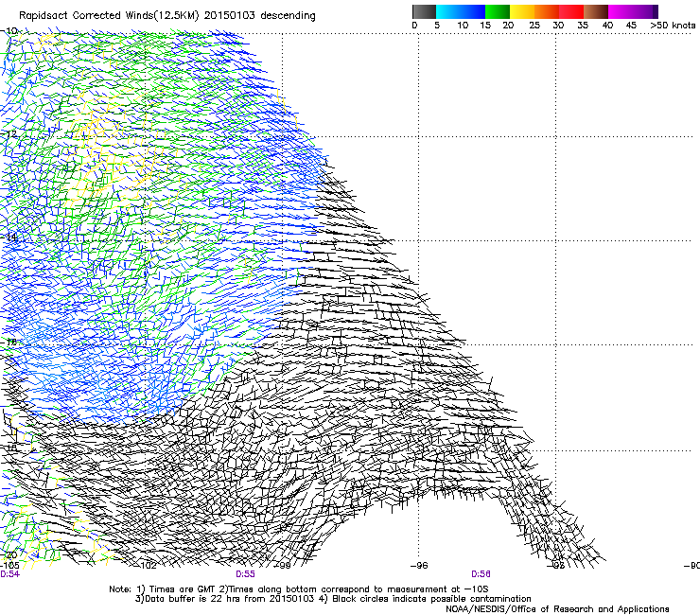Screen dimensions: 700x615
Task: Click the '35' legend scale number
Action: pos(583,26)
